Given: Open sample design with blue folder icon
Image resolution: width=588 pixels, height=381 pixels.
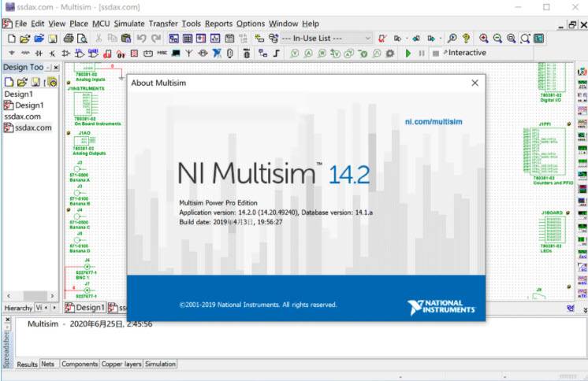Looking at the screenshot, I should coord(39,39).
